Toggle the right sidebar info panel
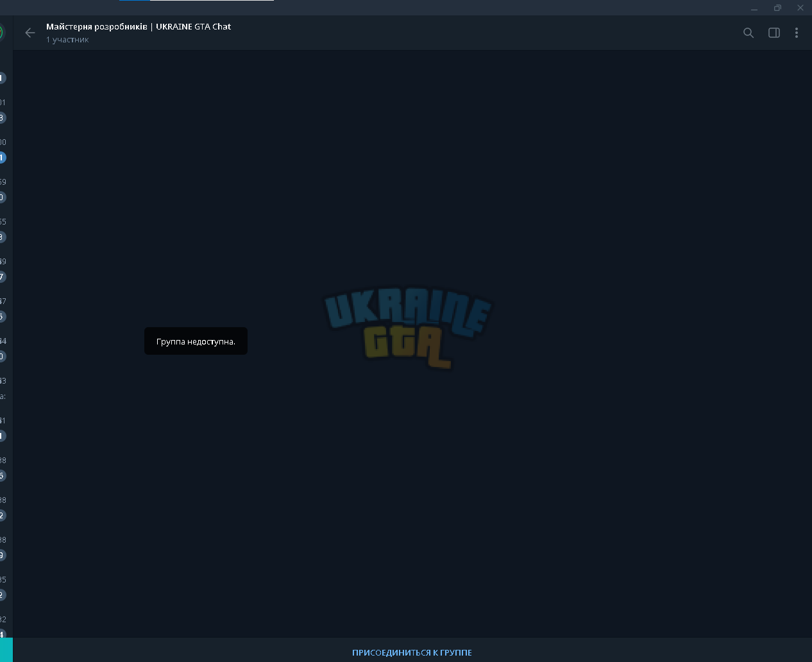Image resolution: width=812 pixels, height=662 pixels. [774, 33]
